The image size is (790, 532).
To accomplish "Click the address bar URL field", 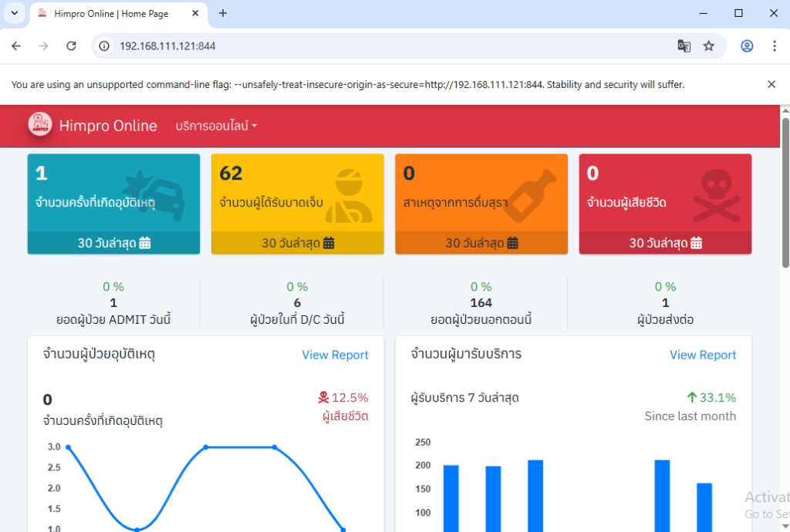I will [x=386, y=46].
